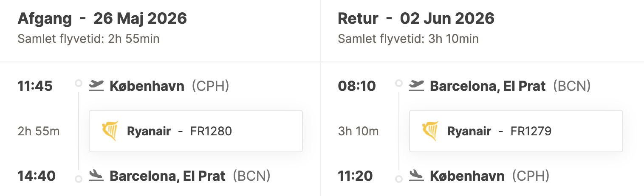Click the outbound Barcelona, El Prat (BCN) destination
644x196 pixels.
pyautogui.click(x=190, y=176)
